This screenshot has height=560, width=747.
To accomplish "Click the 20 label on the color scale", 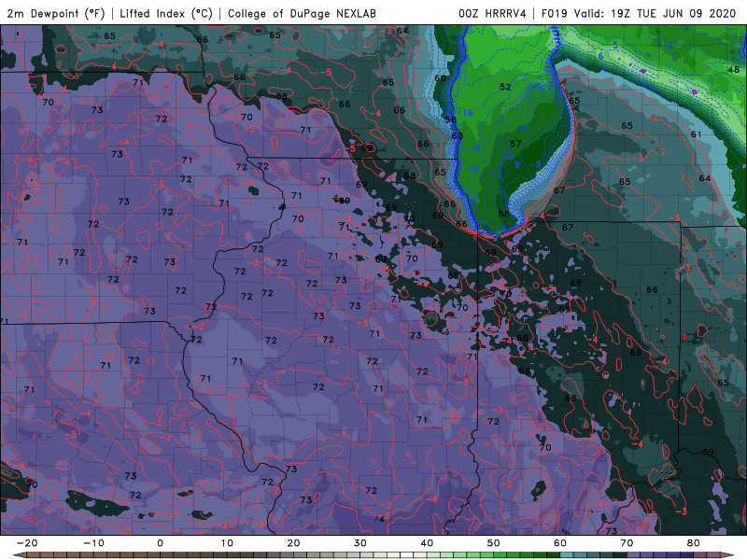I will pos(293,543).
